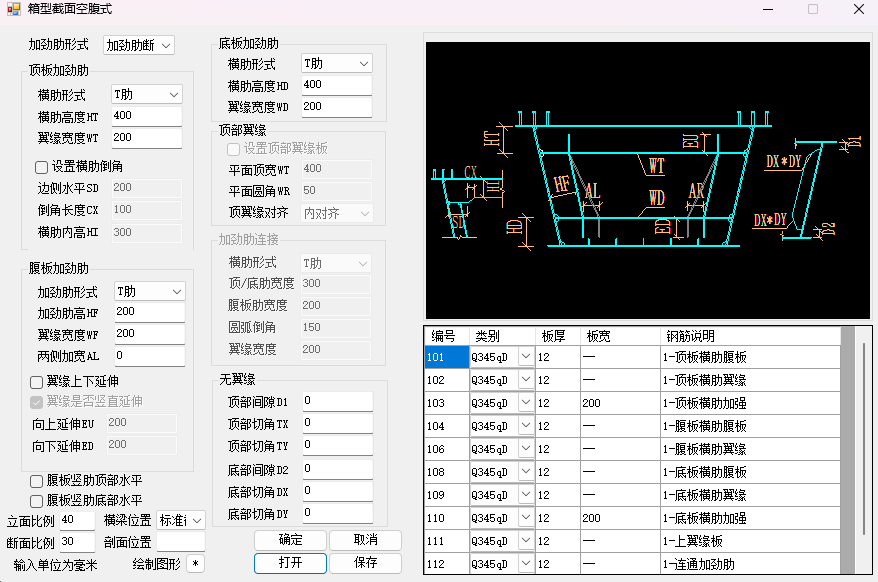Click 断面比例 input field
The width and height of the screenshot is (878, 582).
[77, 542]
